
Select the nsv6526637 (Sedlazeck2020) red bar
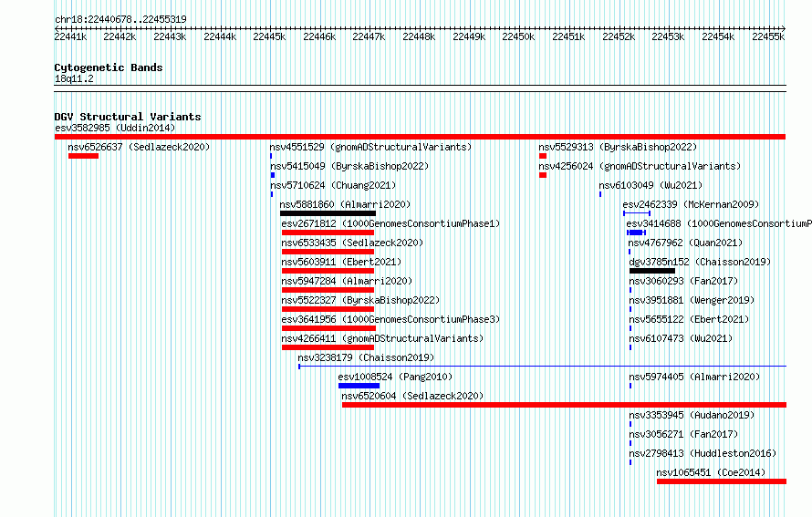point(83,156)
